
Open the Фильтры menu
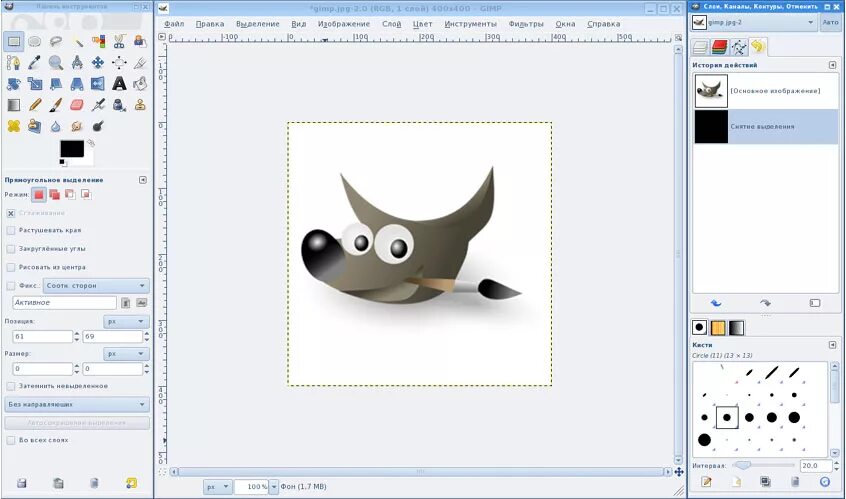(526, 24)
